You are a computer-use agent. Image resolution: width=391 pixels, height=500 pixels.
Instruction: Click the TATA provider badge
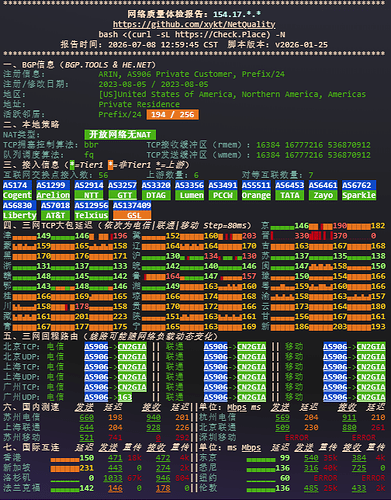point(290,195)
